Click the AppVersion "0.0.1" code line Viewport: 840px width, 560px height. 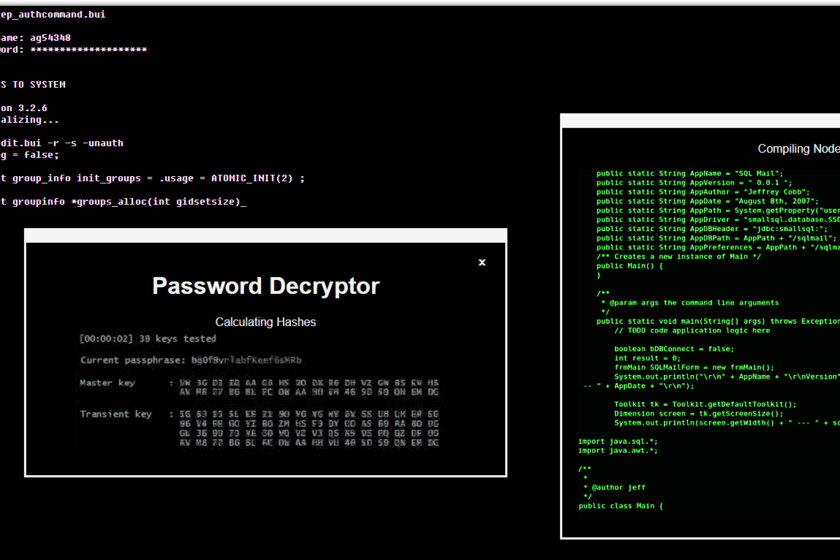694,183
